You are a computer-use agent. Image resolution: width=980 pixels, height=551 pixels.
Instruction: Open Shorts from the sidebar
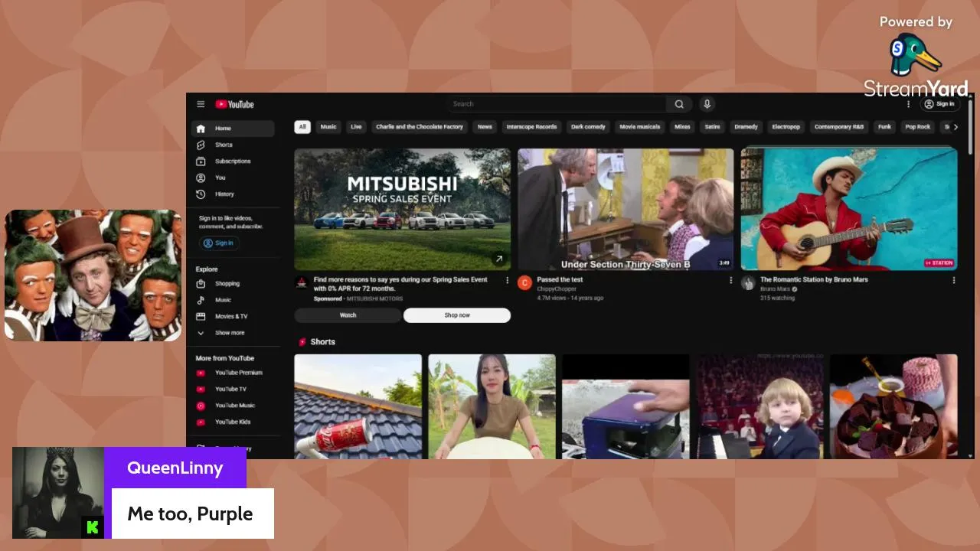[233, 145]
